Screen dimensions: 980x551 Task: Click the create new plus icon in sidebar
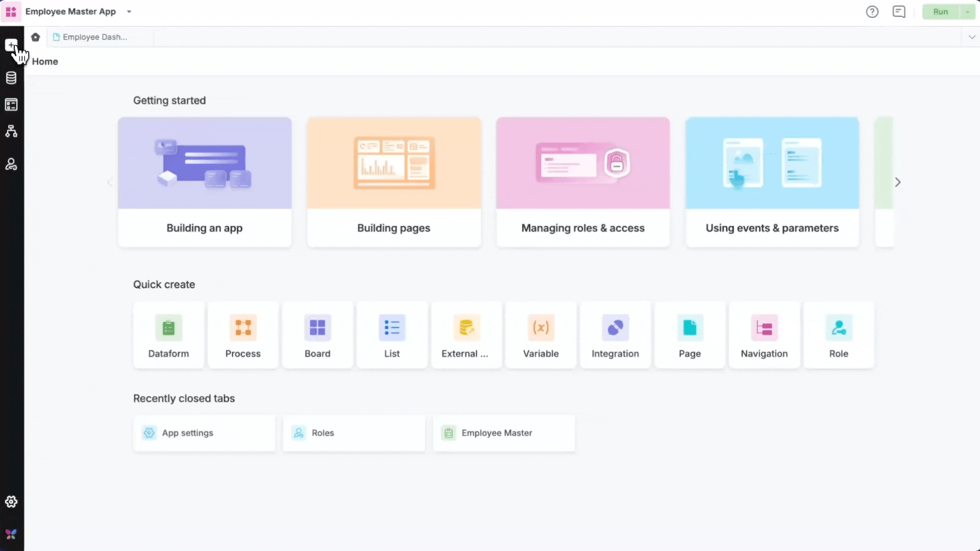point(11,45)
